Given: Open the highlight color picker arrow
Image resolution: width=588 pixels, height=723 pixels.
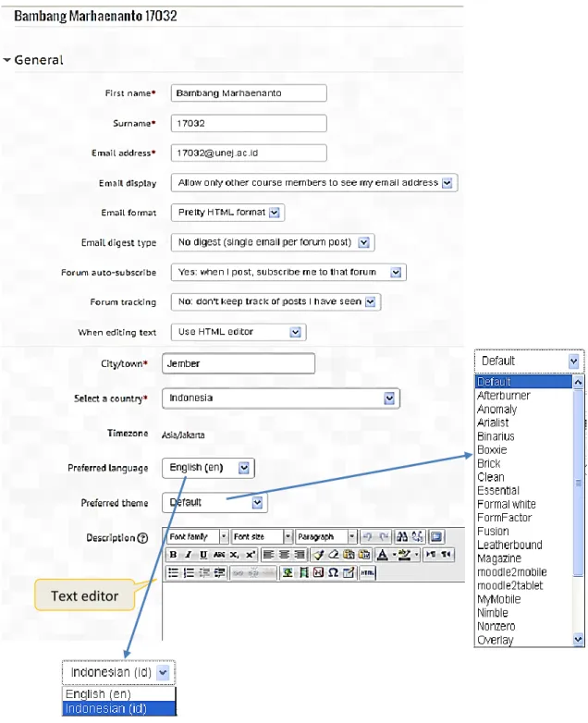Looking at the screenshot, I should (416, 555).
